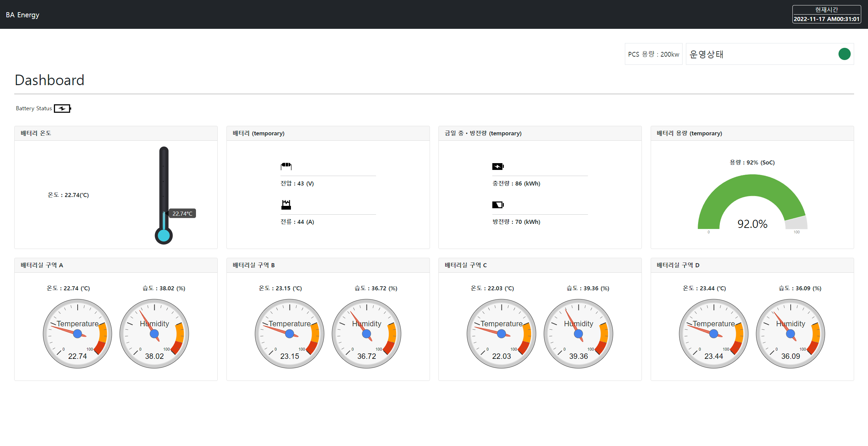Click the Zone A Humidity gauge
Screen dimensions: 868x446
[154, 334]
